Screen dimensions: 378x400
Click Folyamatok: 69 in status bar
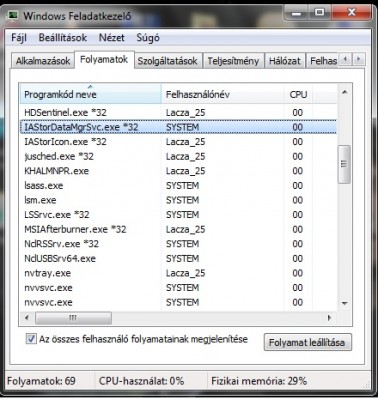click(x=41, y=381)
